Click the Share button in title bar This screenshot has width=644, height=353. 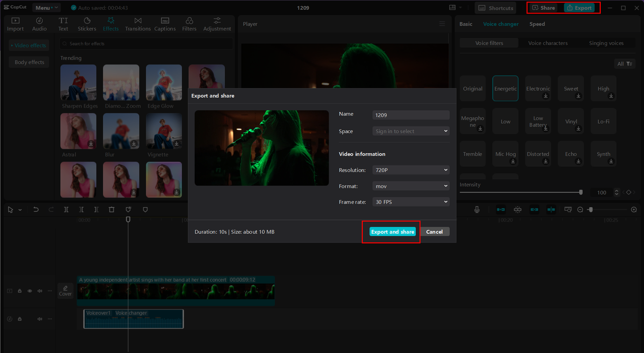pos(544,8)
